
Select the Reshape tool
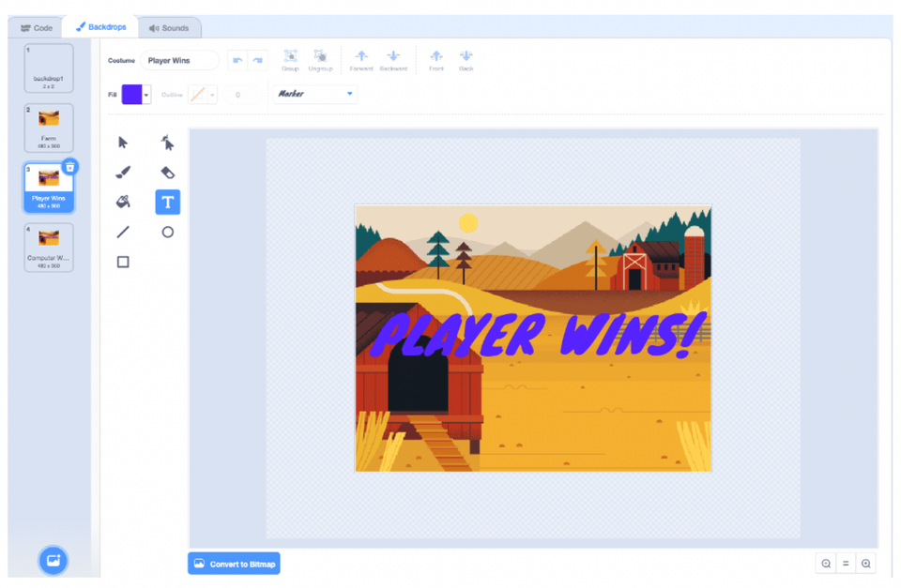pyautogui.click(x=167, y=143)
